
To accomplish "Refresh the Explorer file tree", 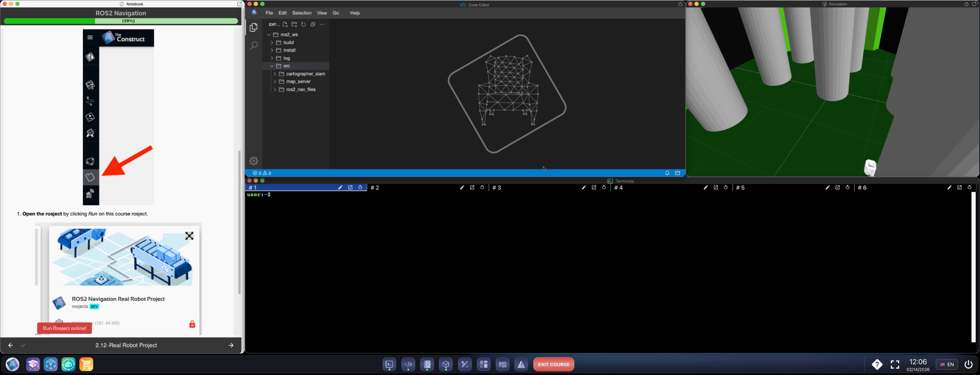I will pyautogui.click(x=304, y=24).
